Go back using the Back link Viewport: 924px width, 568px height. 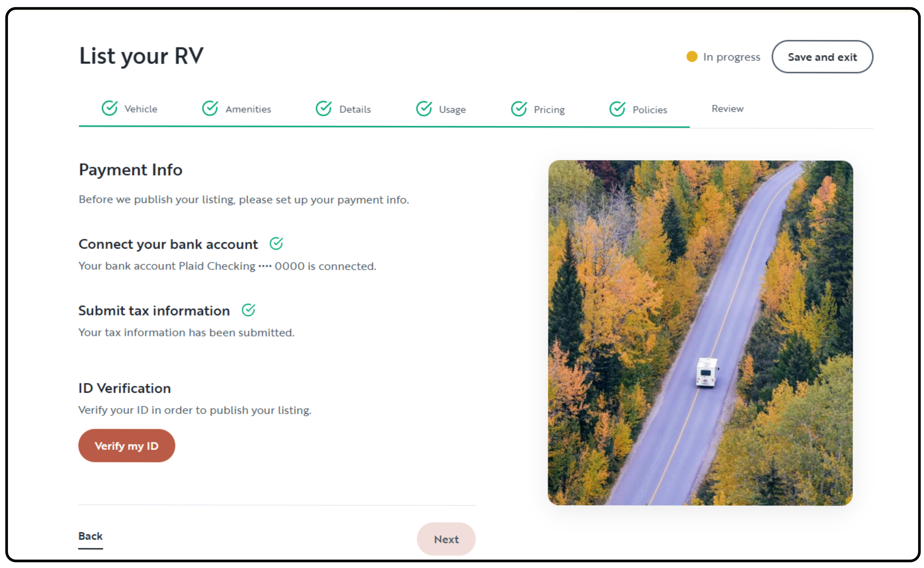90,536
